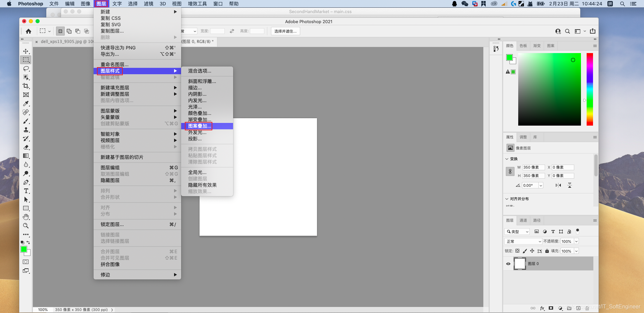Choose 拼合图像 menu entry

tap(137, 264)
